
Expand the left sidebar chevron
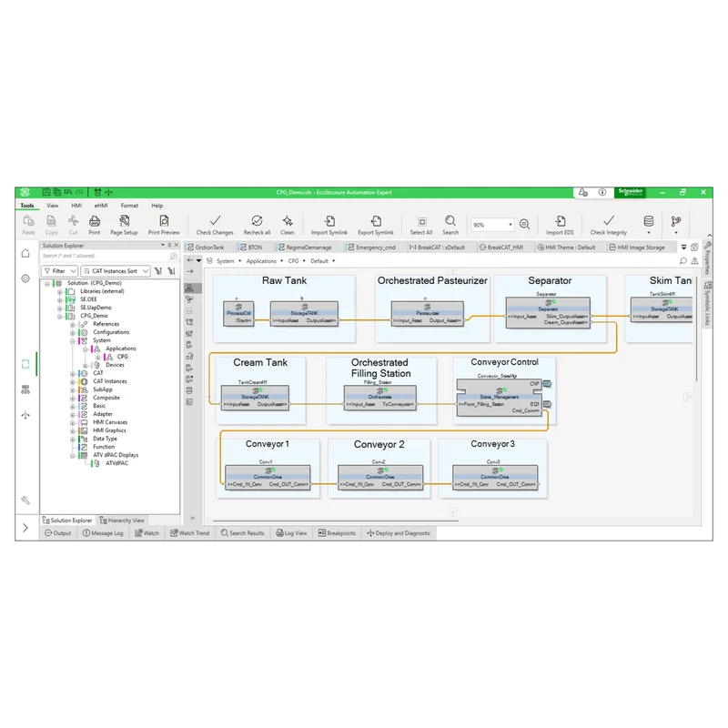pyautogui.click(x=25, y=528)
